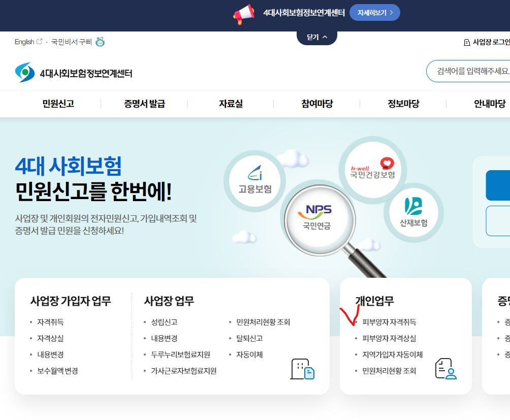Click the 사업장 가입자 업무 heading

[71, 301]
